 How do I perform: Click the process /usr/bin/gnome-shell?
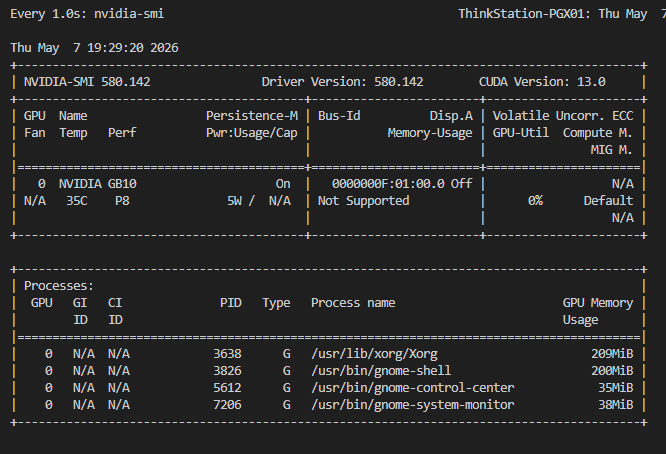(x=381, y=371)
